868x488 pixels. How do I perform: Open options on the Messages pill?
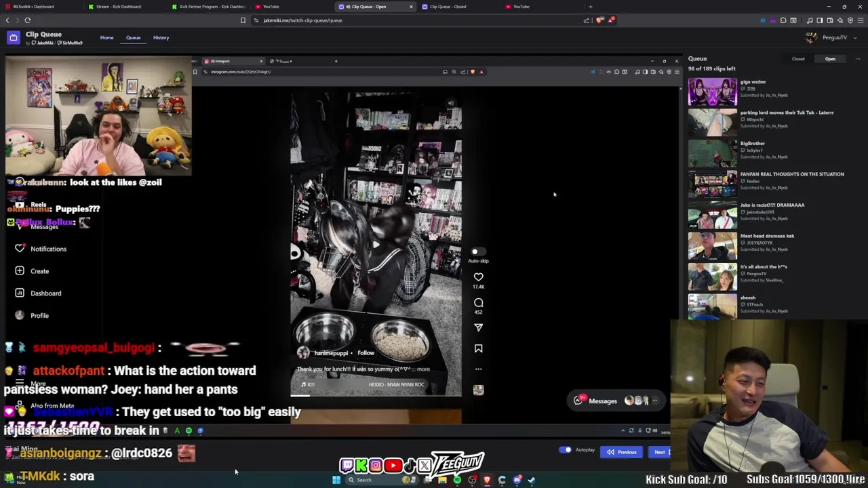coord(654,401)
